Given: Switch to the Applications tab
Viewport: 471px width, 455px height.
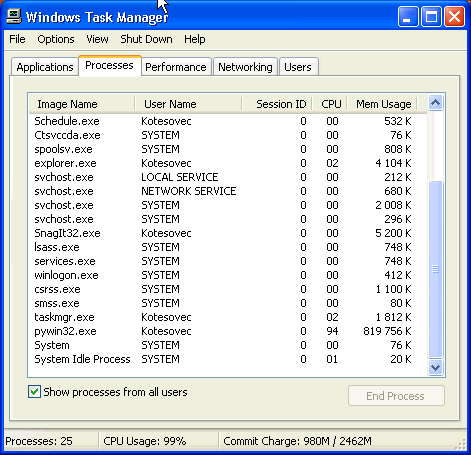Looking at the screenshot, I should click(x=45, y=67).
